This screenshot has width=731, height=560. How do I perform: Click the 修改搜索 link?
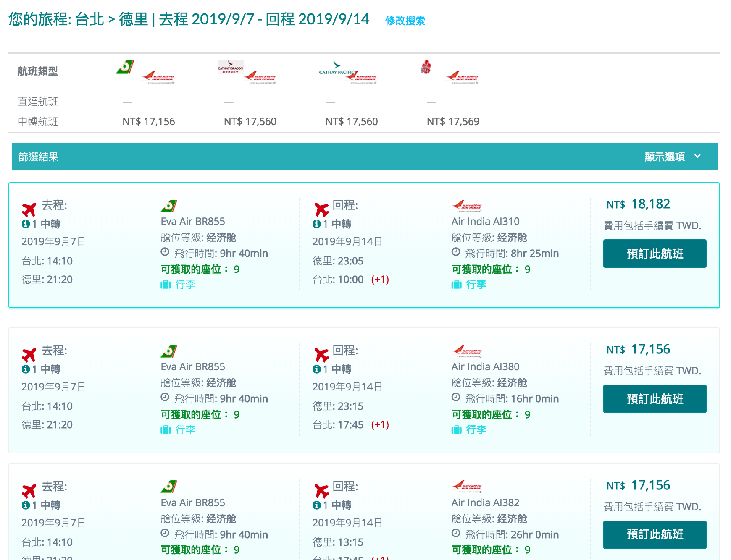[x=405, y=21]
